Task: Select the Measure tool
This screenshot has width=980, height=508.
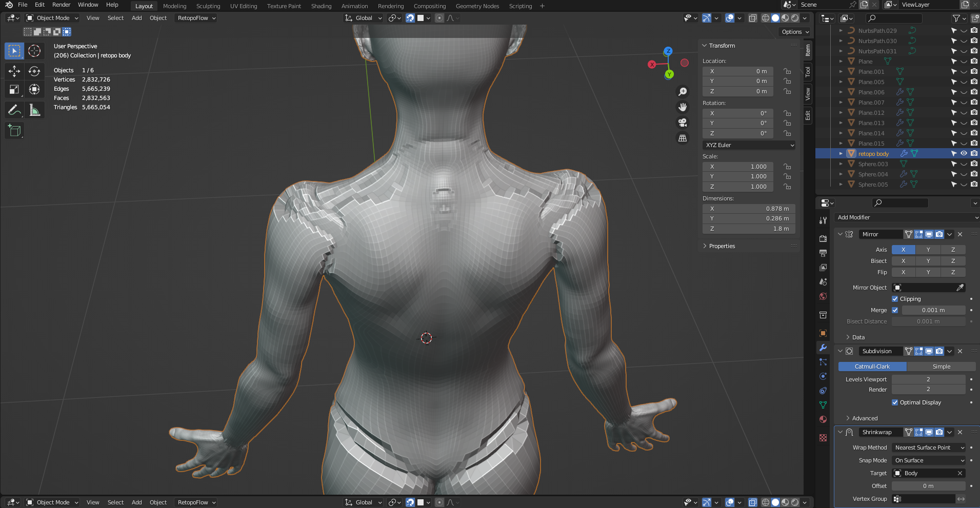Action: (x=34, y=110)
